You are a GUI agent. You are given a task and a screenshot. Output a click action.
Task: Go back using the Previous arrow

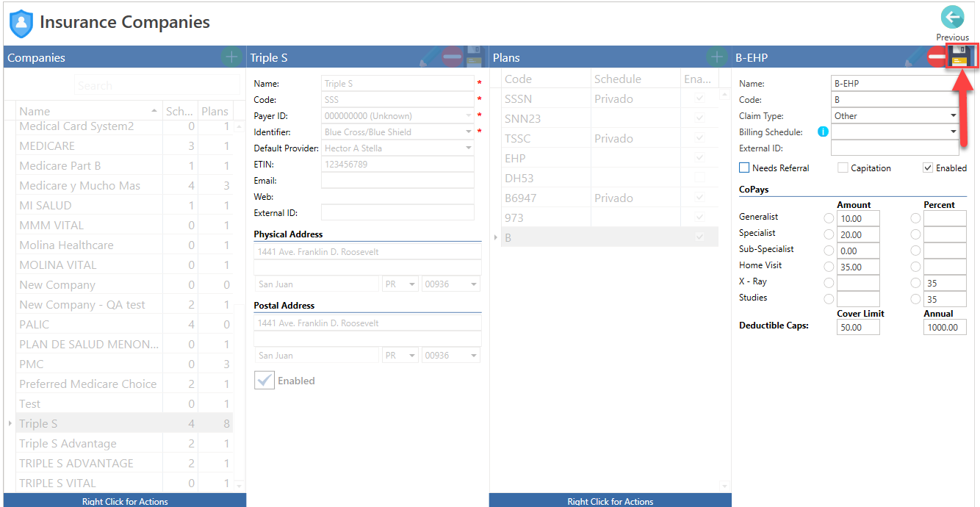(x=952, y=17)
